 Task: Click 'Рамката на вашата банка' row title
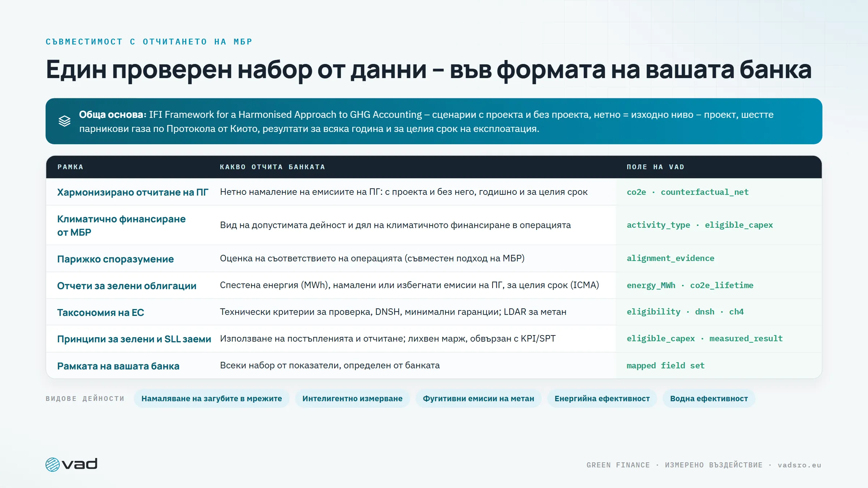[118, 366]
